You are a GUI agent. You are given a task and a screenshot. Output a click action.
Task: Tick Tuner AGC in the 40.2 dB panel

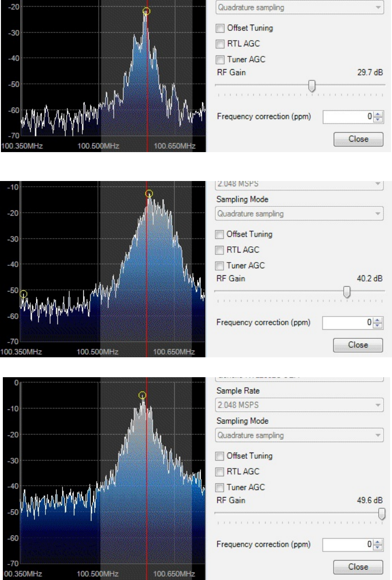coord(219,266)
